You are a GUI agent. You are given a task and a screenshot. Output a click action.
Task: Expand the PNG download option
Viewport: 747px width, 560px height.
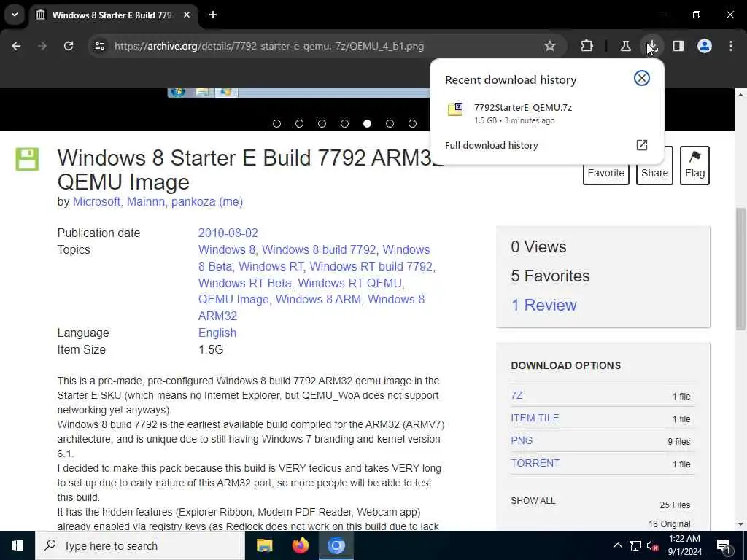coord(522,440)
